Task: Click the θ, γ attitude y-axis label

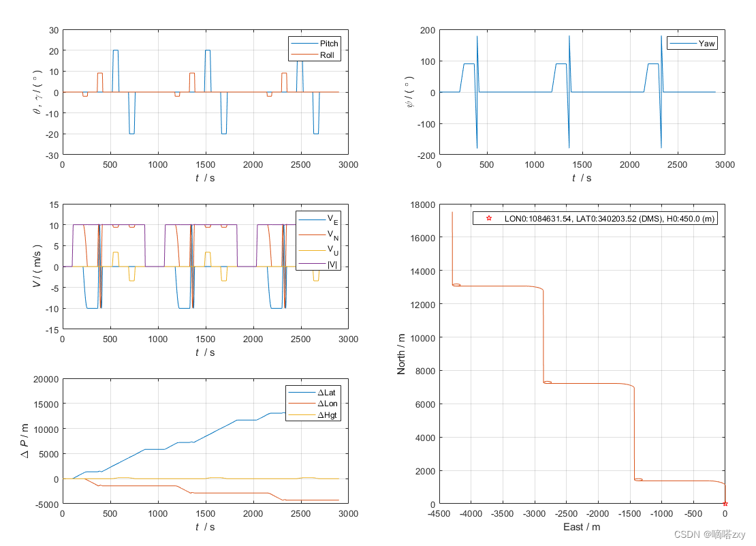Action: [37, 92]
